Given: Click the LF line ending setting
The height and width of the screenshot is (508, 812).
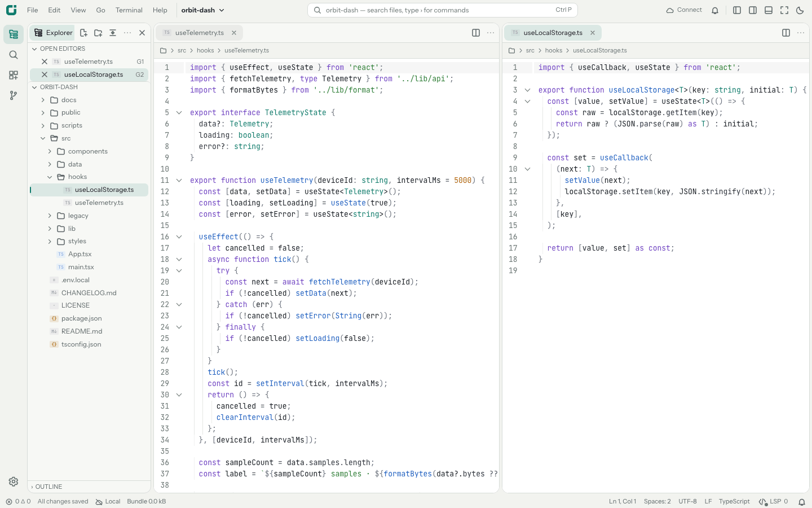Looking at the screenshot, I should pos(708,502).
